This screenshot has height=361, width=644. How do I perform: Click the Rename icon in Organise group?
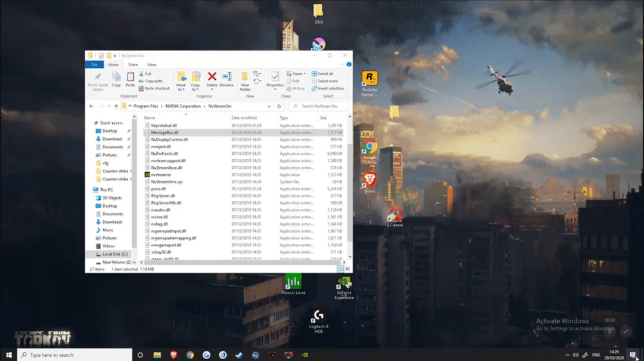tap(227, 77)
